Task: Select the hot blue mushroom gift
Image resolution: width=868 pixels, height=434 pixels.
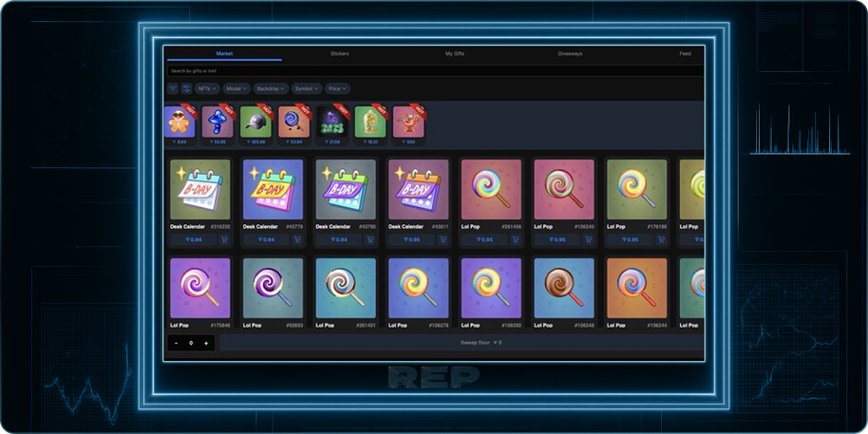Action: pos(217,123)
